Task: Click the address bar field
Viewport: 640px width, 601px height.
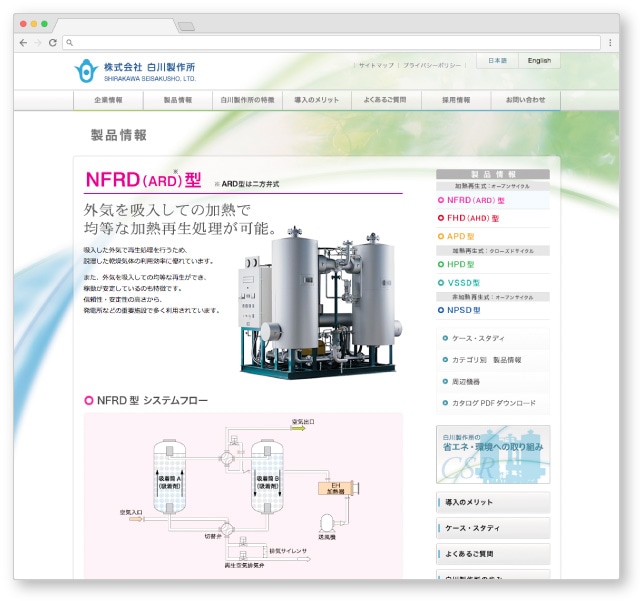Action: pyautogui.click(x=331, y=42)
